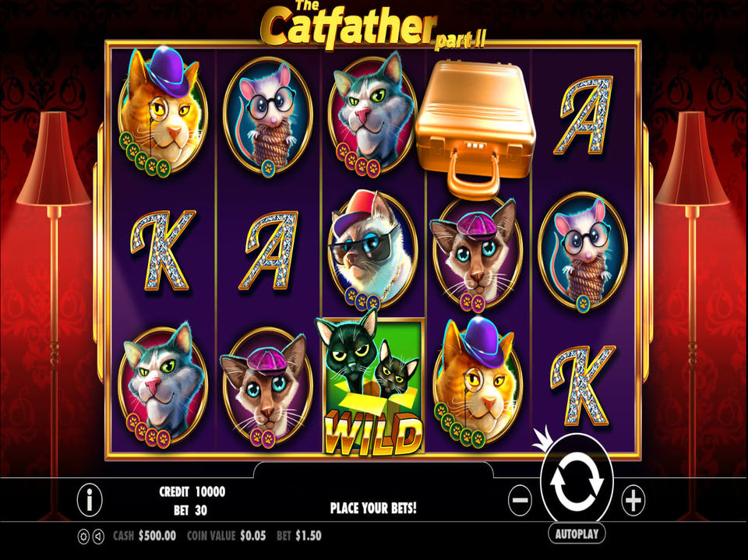Toggle sound speaker icon
This screenshot has height=560, width=748.
click(98, 537)
